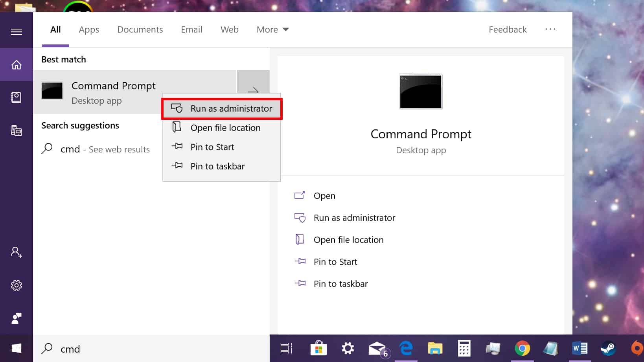The width and height of the screenshot is (644, 362).
Task: Open the Mail app showing 6 notifications
Action: point(377,348)
